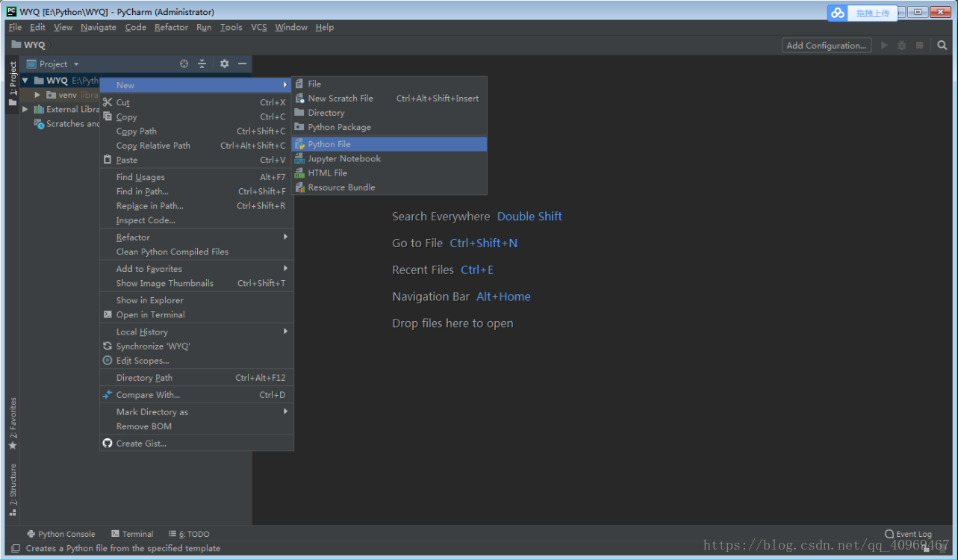Click the New Scratch File icon
This screenshot has height=560, width=958.
[300, 98]
